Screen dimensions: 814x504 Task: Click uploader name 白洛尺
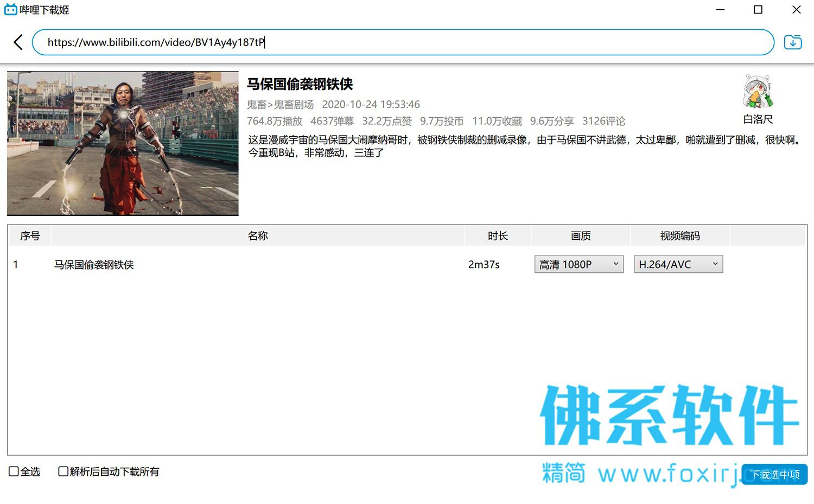(758, 119)
